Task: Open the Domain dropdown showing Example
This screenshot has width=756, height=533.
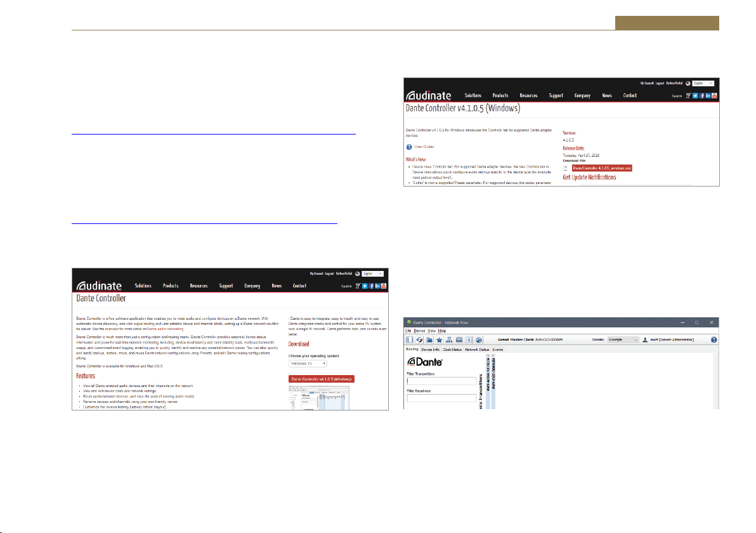Action: click(623, 339)
